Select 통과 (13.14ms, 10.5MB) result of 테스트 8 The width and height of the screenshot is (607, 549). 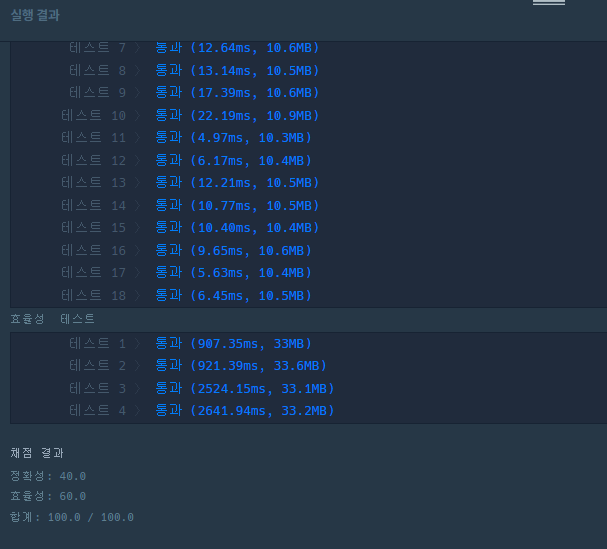coord(237,70)
